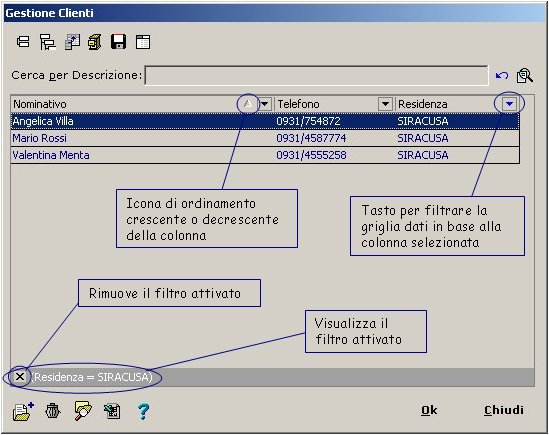Remove active filter with the X button

point(20,377)
